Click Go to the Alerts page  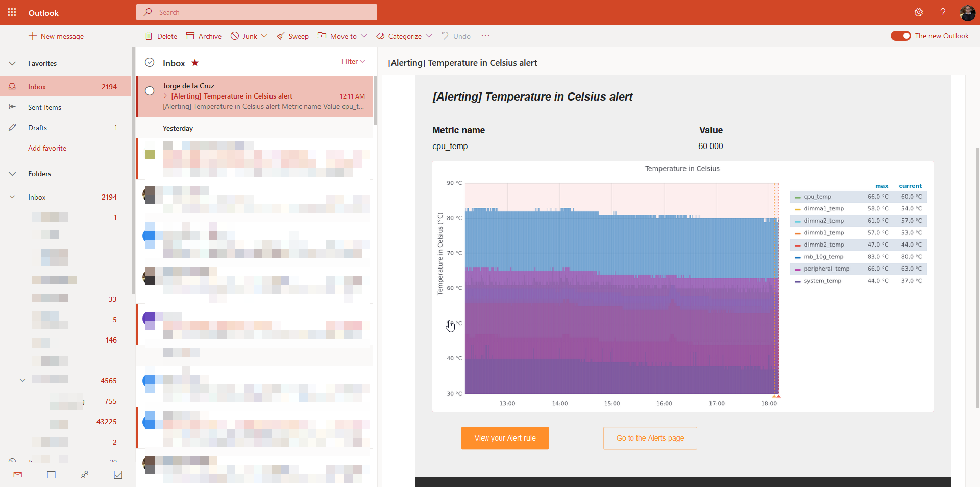pyautogui.click(x=650, y=438)
